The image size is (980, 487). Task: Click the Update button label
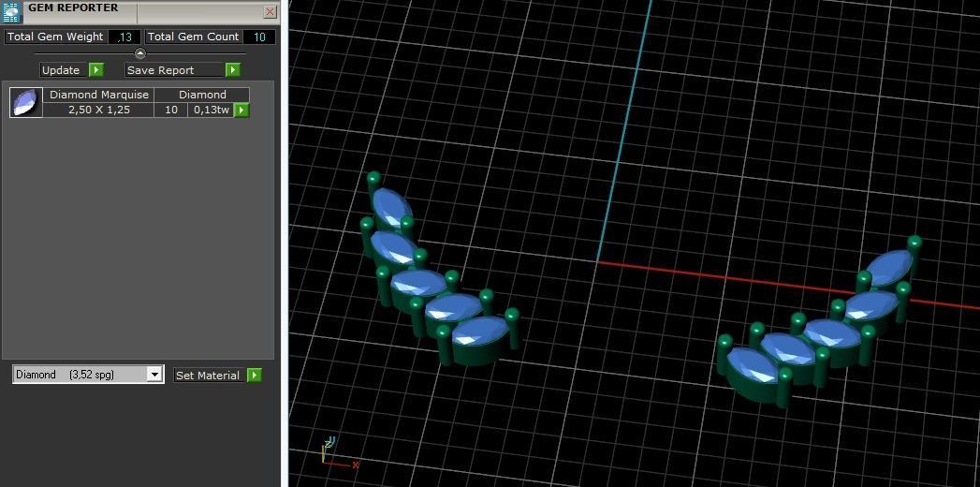coord(61,70)
